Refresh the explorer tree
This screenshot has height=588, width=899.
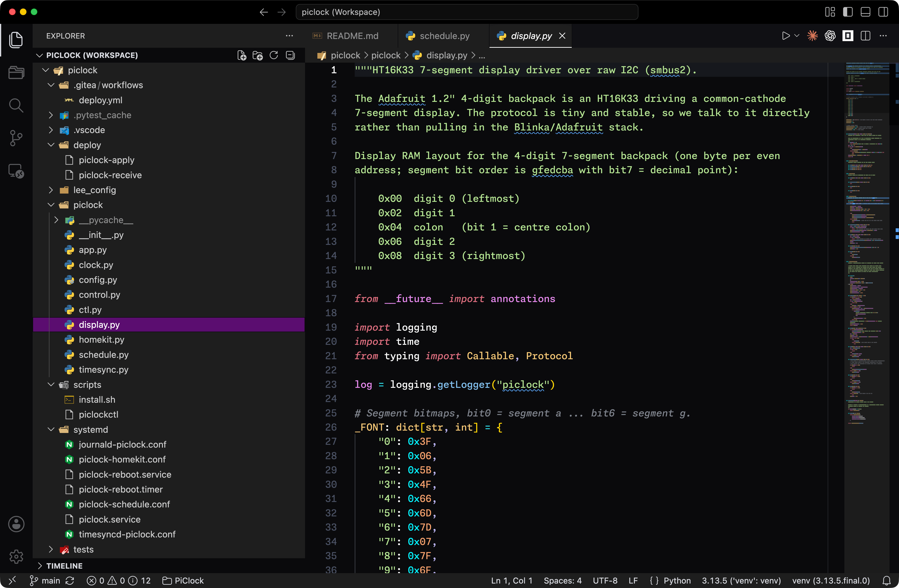pos(274,56)
